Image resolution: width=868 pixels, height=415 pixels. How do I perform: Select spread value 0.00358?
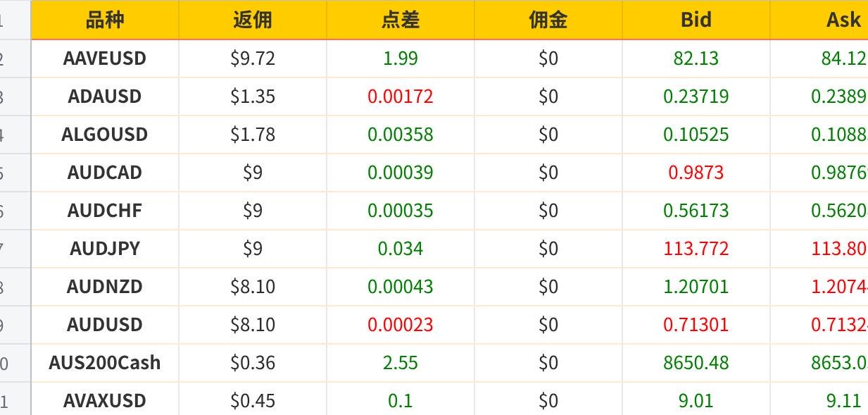(x=401, y=135)
